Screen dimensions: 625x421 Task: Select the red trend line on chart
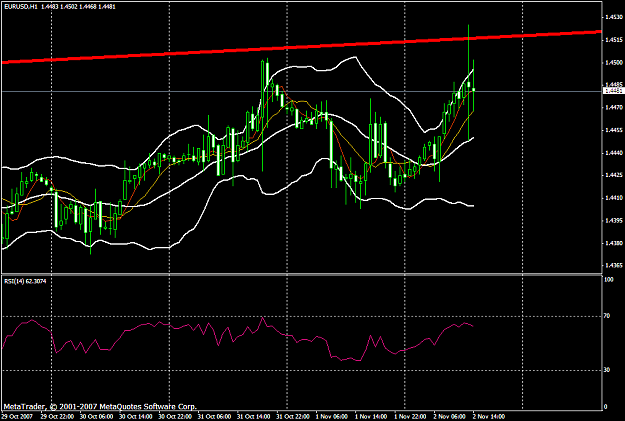[x=302, y=47]
